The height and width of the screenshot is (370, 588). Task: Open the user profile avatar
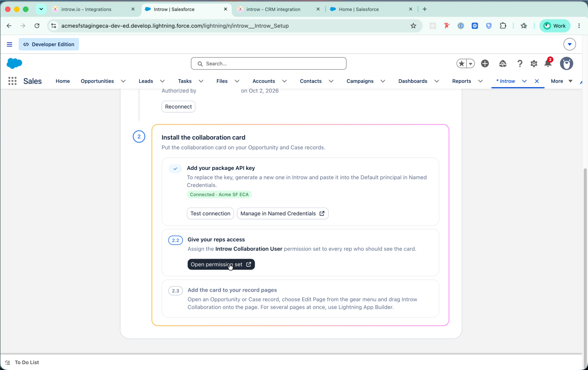point(567,63)
